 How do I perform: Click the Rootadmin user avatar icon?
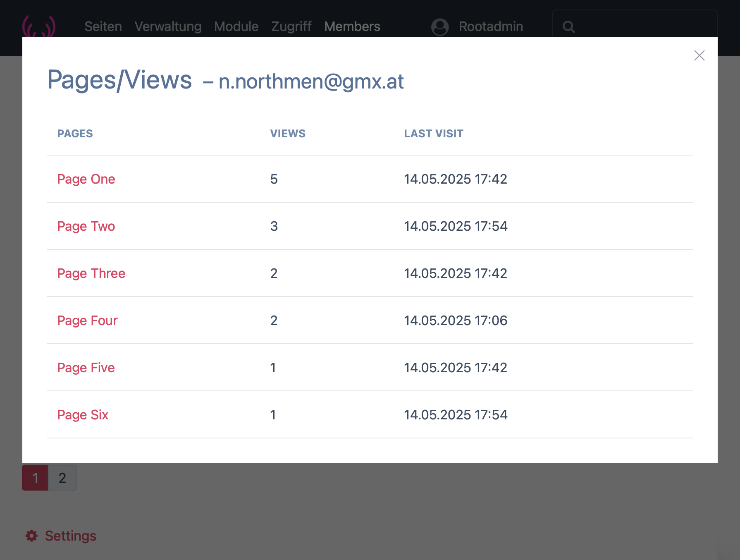pos(440,27)
